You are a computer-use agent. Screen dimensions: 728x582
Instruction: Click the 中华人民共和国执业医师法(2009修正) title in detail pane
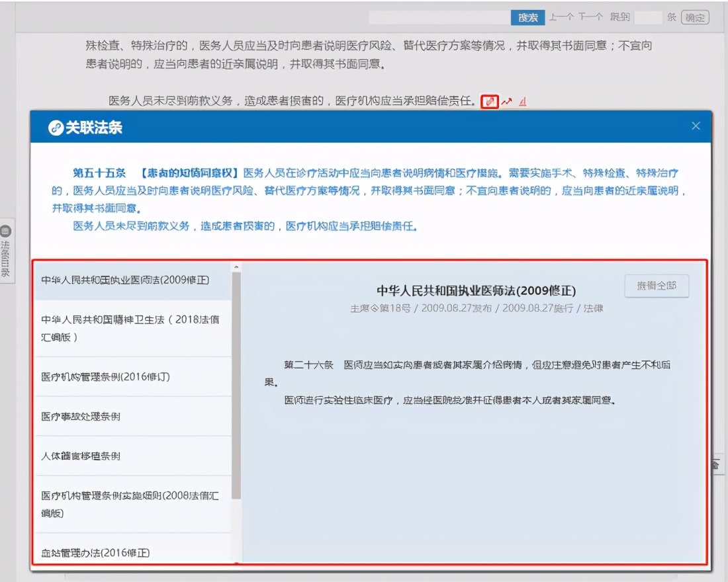[476, 290]
